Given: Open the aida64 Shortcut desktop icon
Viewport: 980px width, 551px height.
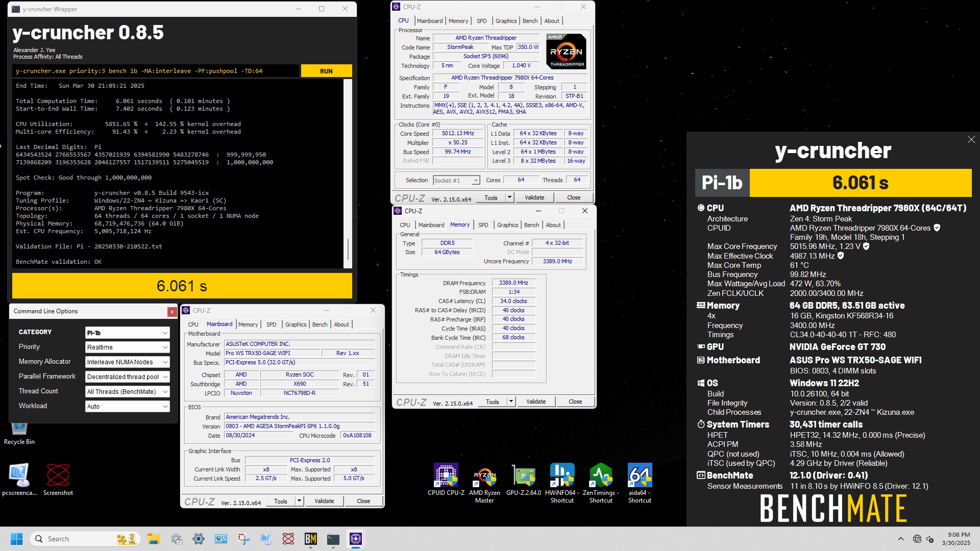Looking at the screenshot, I should (x=640, y=483).
